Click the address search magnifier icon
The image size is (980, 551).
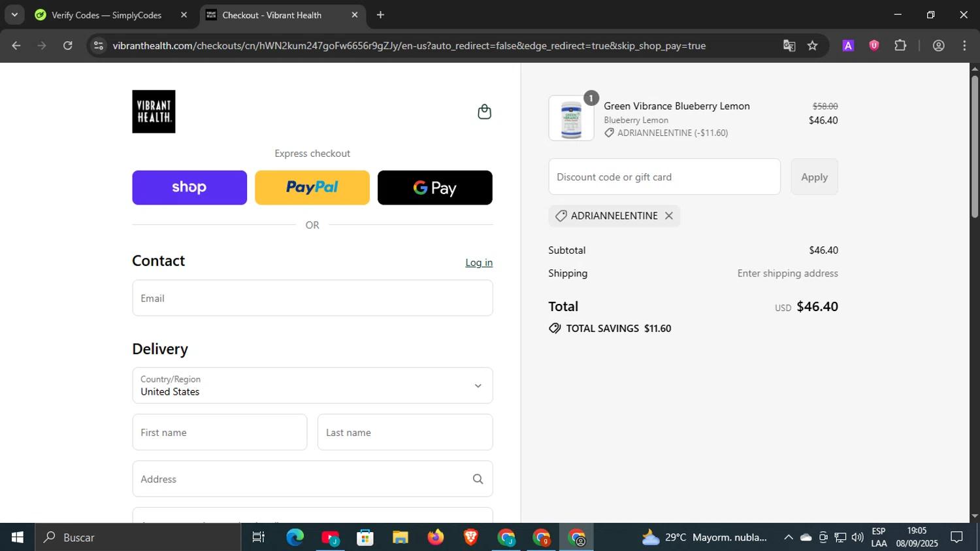click(x=478, y=479)
